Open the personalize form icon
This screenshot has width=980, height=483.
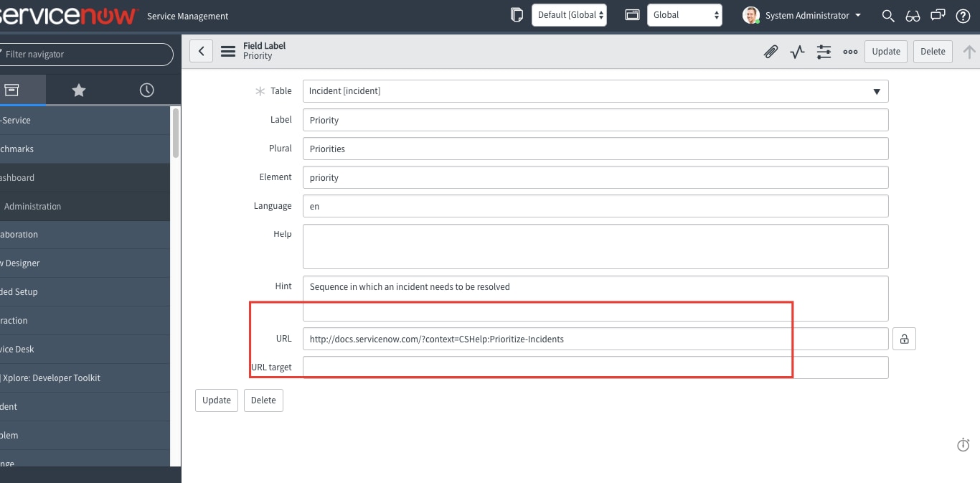824,51
